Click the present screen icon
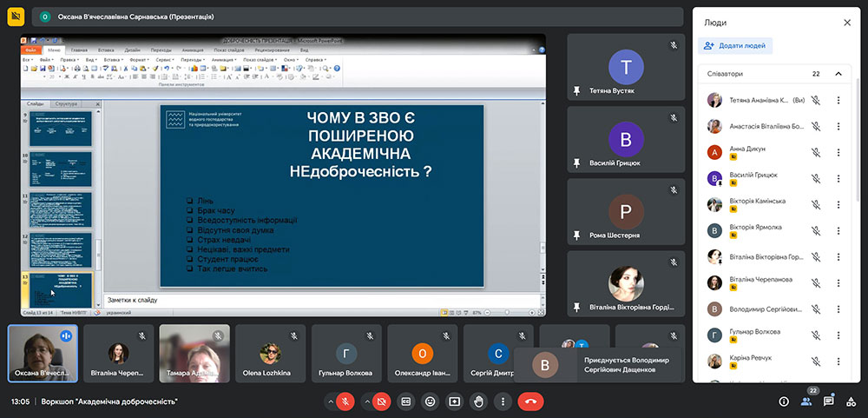Screen dimensions: 868x418 pyautogui.click(x=454, y=401)
